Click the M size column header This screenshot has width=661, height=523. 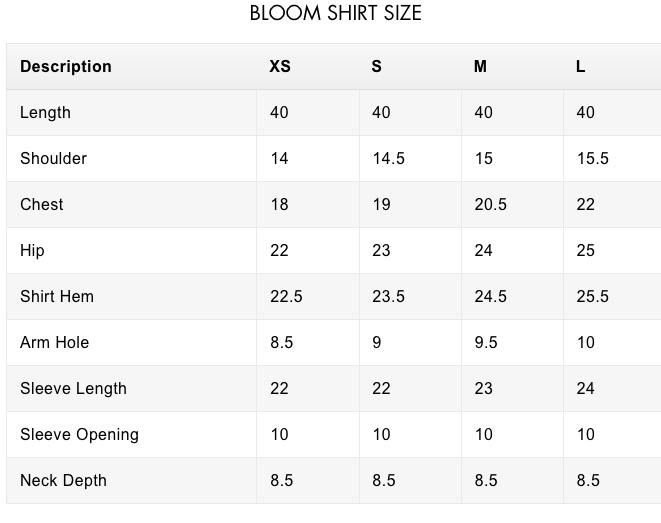[481, 67]
